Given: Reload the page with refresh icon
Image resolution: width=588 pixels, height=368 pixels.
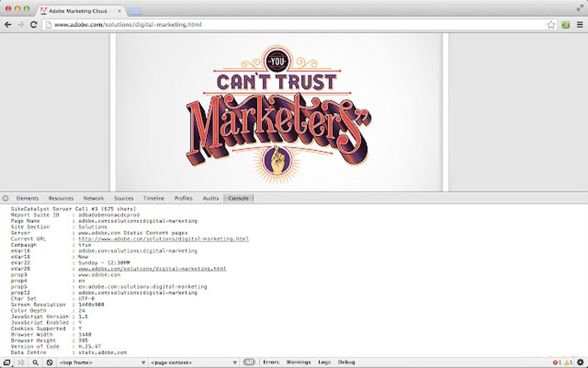Looking at the screenshot, I should [x=34, y=25].
